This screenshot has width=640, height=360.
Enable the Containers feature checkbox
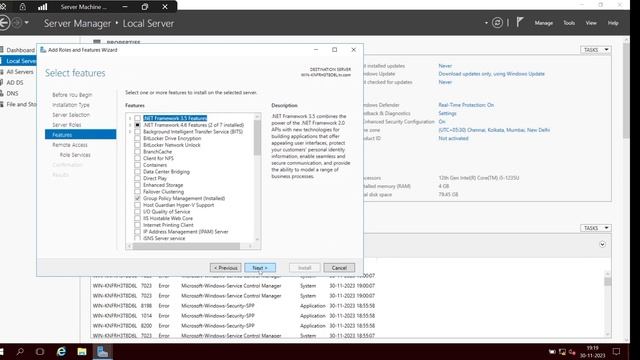pyautogui.click(x=138, y=165)
